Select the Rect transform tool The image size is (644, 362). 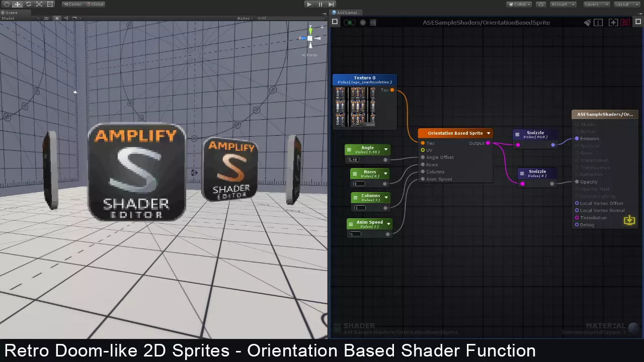pos(49,4)
